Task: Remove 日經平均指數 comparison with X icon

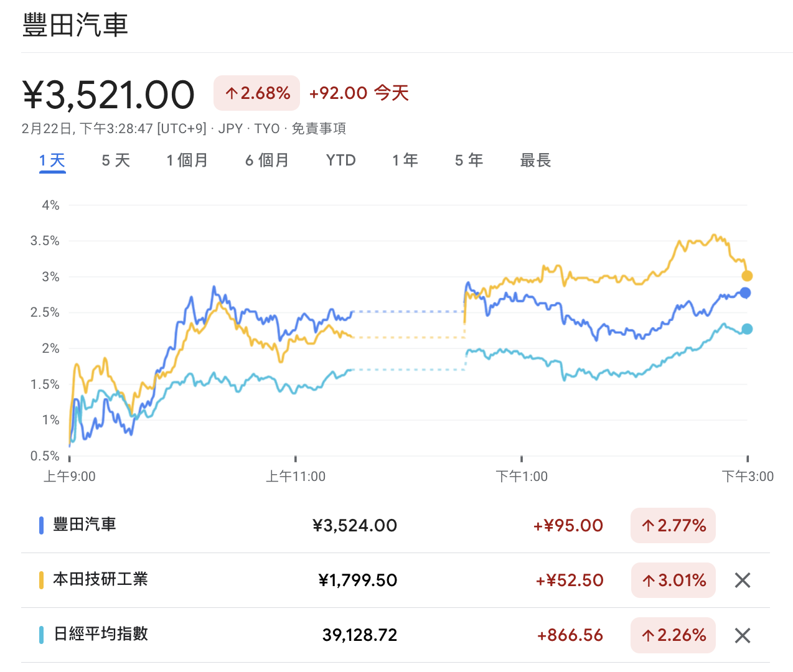Action: (x=742, y=635)
